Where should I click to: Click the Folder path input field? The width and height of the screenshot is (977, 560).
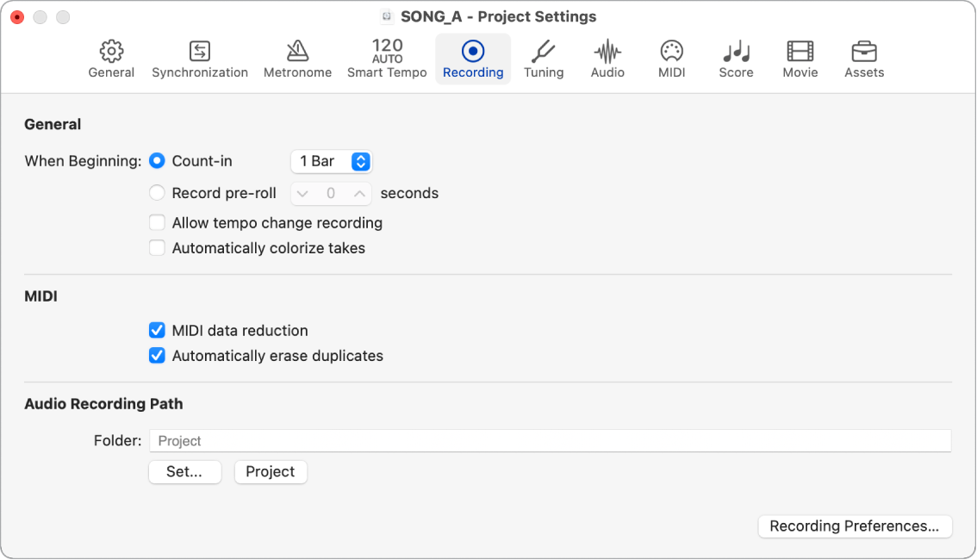550,441
